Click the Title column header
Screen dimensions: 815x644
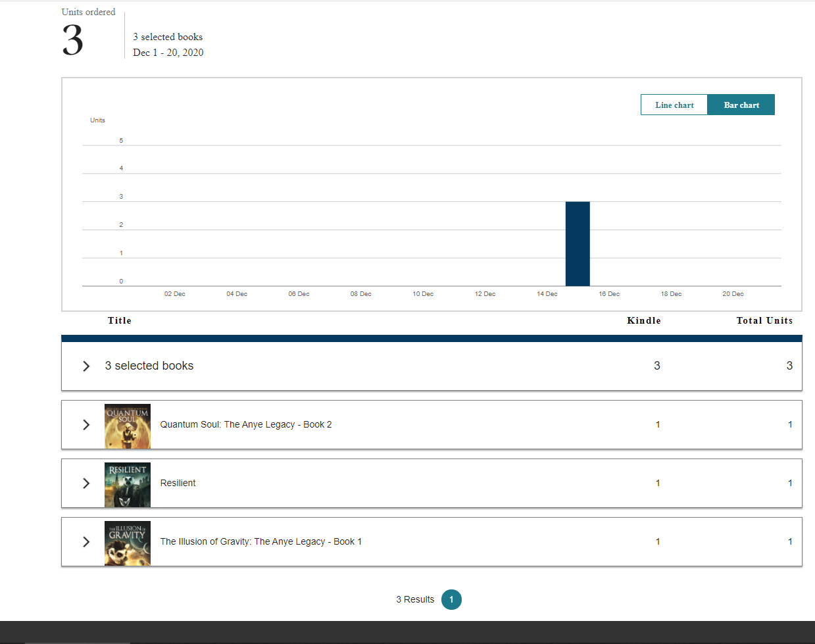coord(120,321)
